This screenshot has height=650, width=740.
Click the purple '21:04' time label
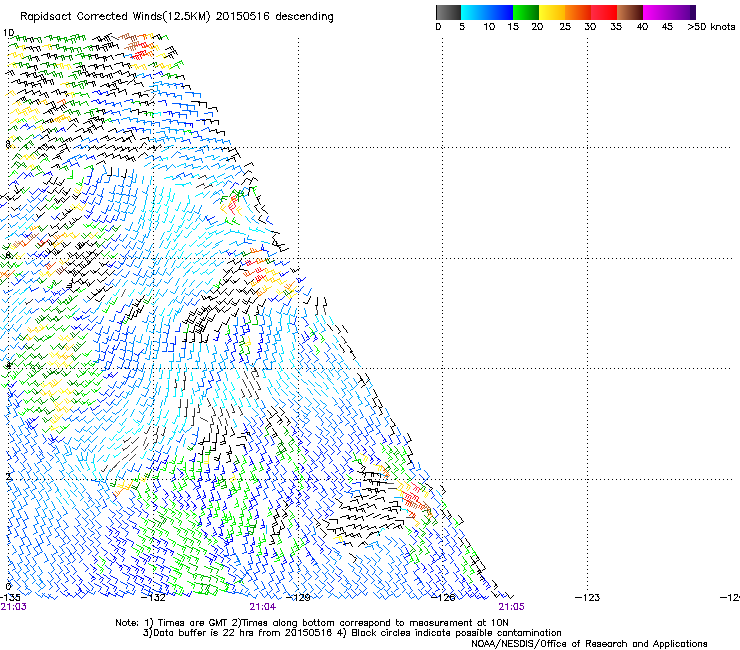click(262, 607)
